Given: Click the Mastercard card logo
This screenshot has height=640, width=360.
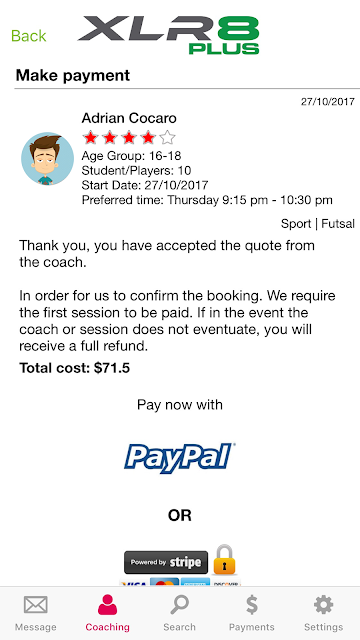Looking at the screenshot, I should 164,582.
